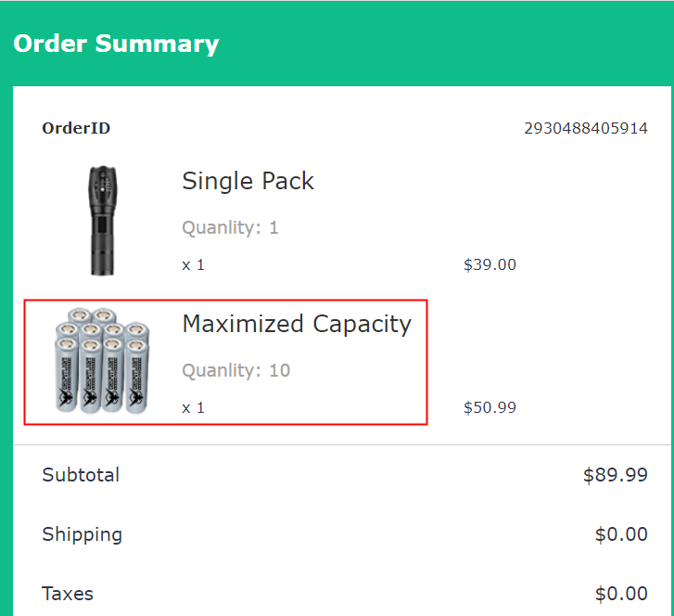The width and height of the screenshot is (674, 616).
Task: Click the Quanlity: 1 text
Action: click(x=230, y=227)
